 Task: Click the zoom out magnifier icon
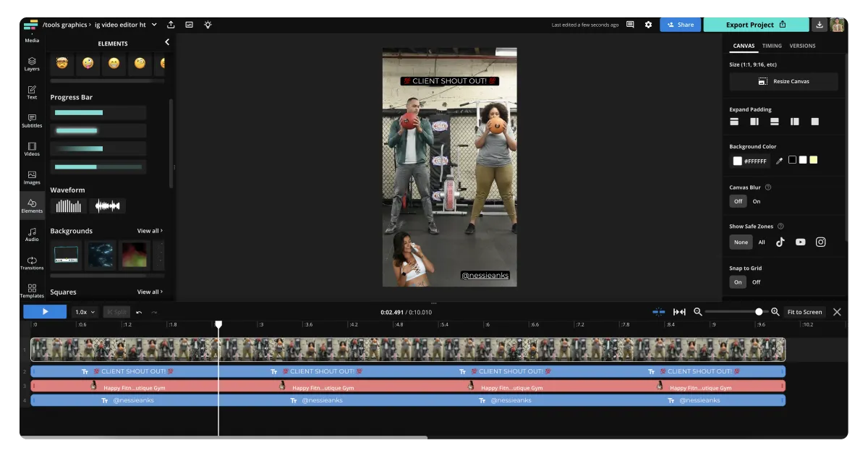tap(698, 312)
